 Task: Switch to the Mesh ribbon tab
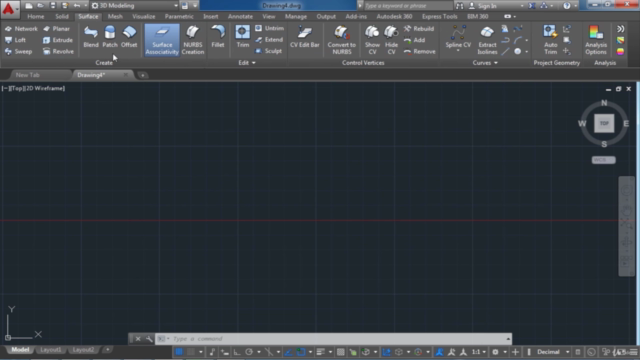click(115, 16)
